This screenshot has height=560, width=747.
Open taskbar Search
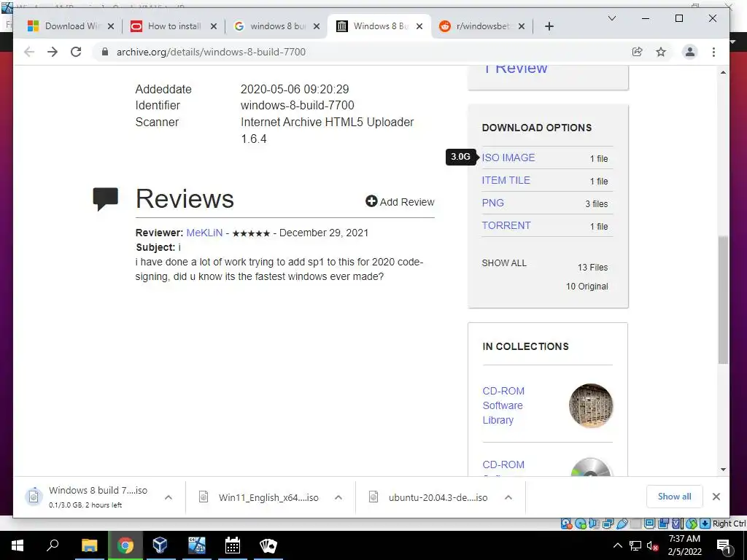click(53, 545)
